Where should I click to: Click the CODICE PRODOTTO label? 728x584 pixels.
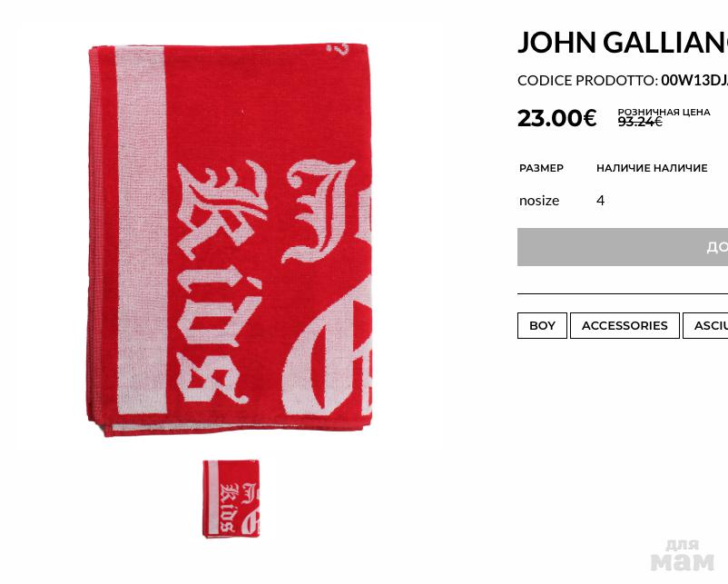point(588,80)
